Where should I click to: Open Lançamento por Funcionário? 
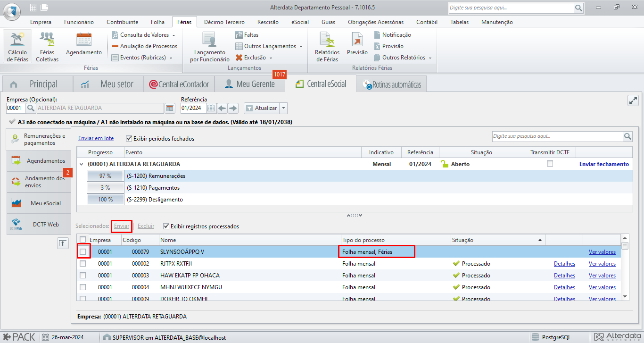(210, 47)
